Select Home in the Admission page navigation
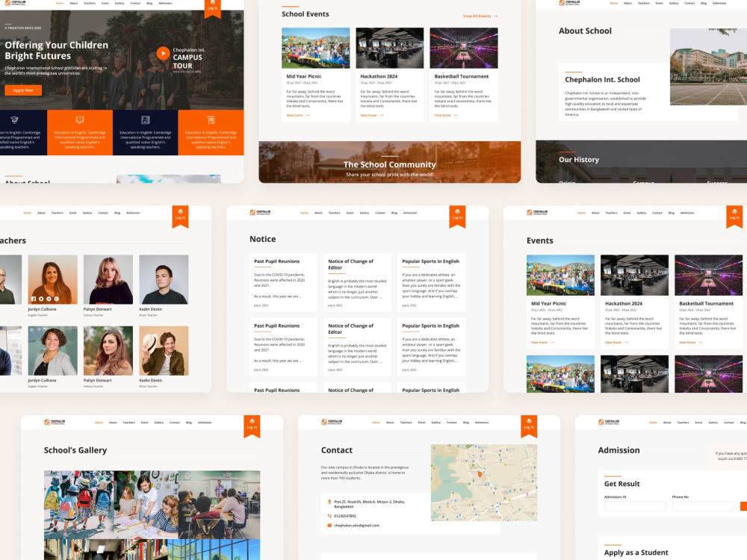 (x=653, y=423)
